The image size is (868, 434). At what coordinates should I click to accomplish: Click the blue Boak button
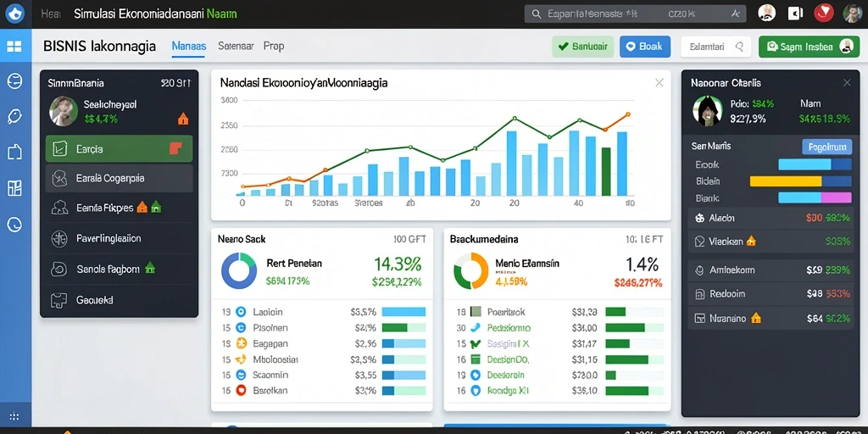[x=645, y=47]
